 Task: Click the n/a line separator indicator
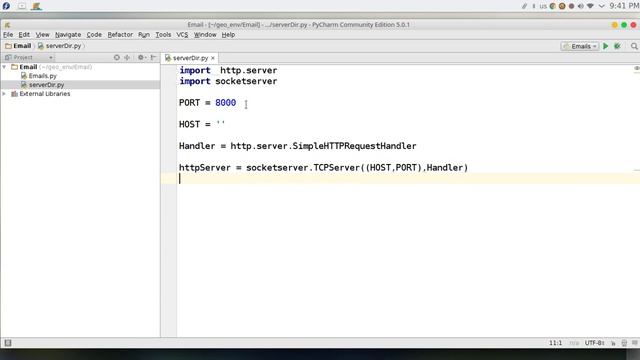[574, 343]
